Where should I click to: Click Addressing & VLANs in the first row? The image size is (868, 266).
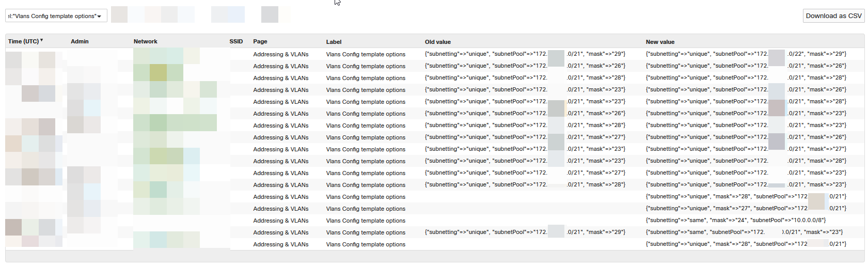(x=280, y=54)
